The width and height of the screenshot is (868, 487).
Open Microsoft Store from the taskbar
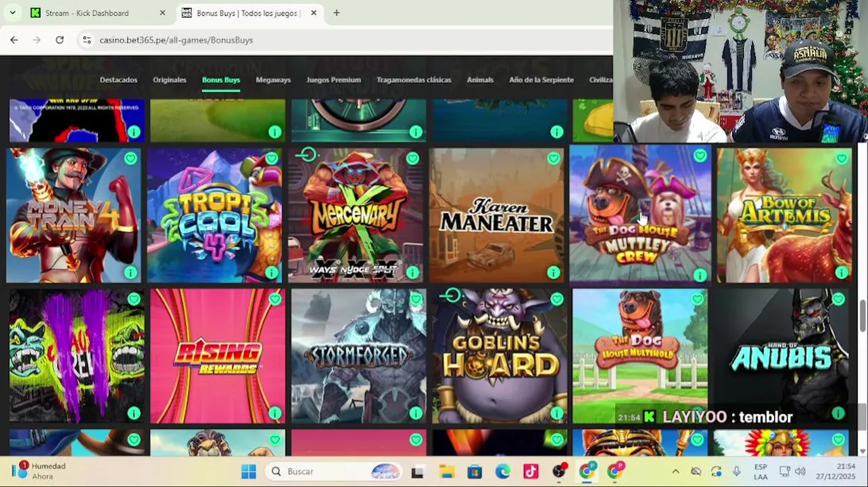pos(475,471)
